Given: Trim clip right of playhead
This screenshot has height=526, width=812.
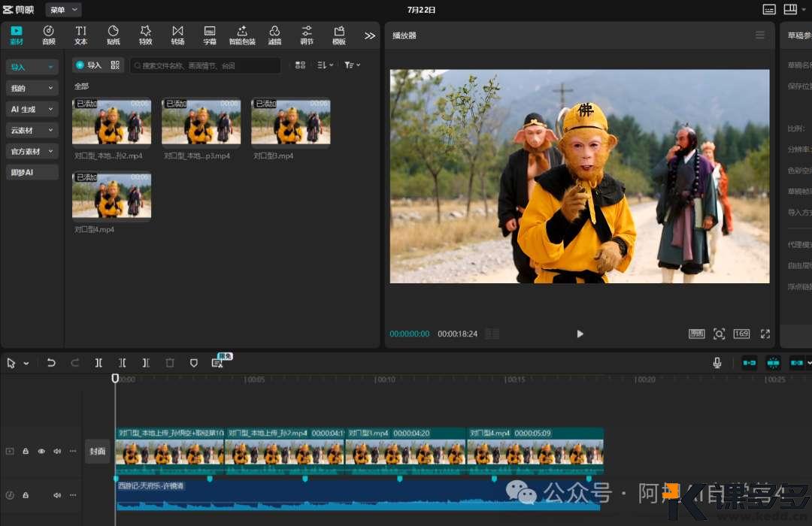Looking at the screenshot, I should (x=146, y=363).
